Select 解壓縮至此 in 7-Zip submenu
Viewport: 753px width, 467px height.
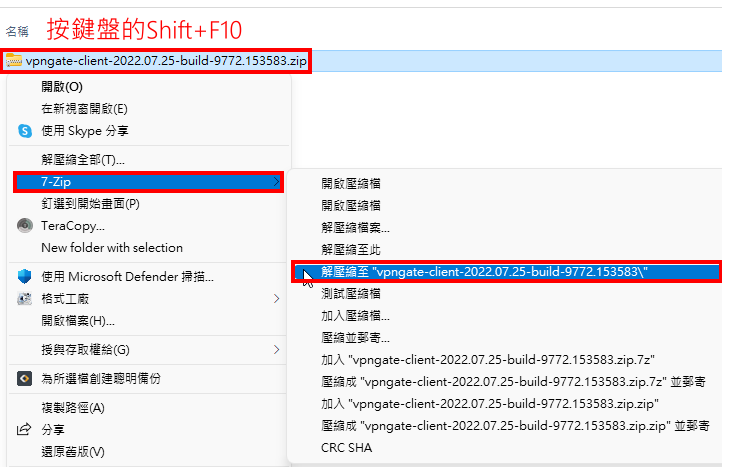click(351, 249)
